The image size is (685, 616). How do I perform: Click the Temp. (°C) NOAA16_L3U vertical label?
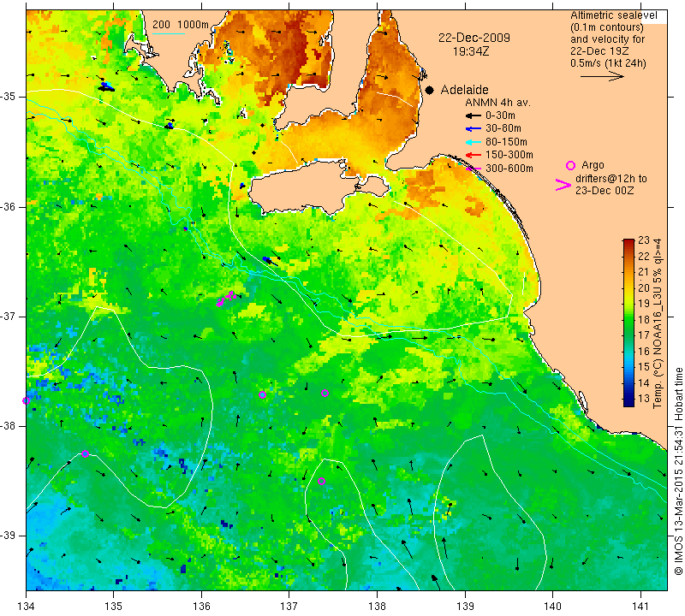click(657, 323)
